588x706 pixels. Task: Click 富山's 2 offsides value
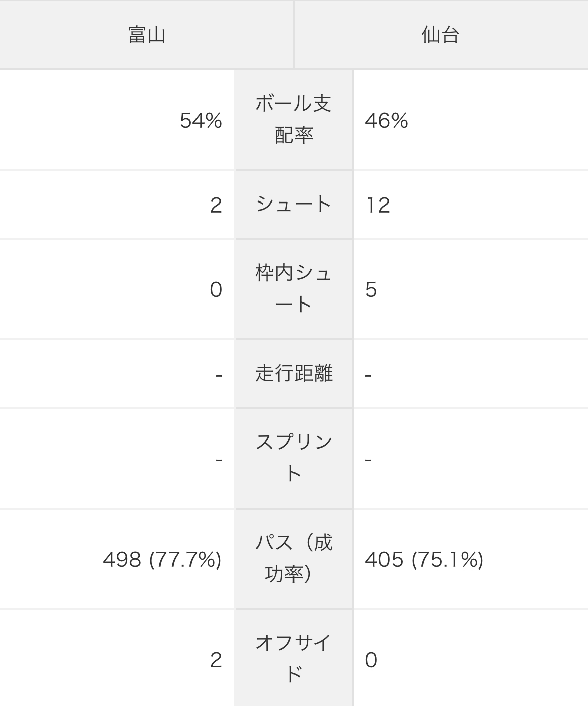pos(216,660)
